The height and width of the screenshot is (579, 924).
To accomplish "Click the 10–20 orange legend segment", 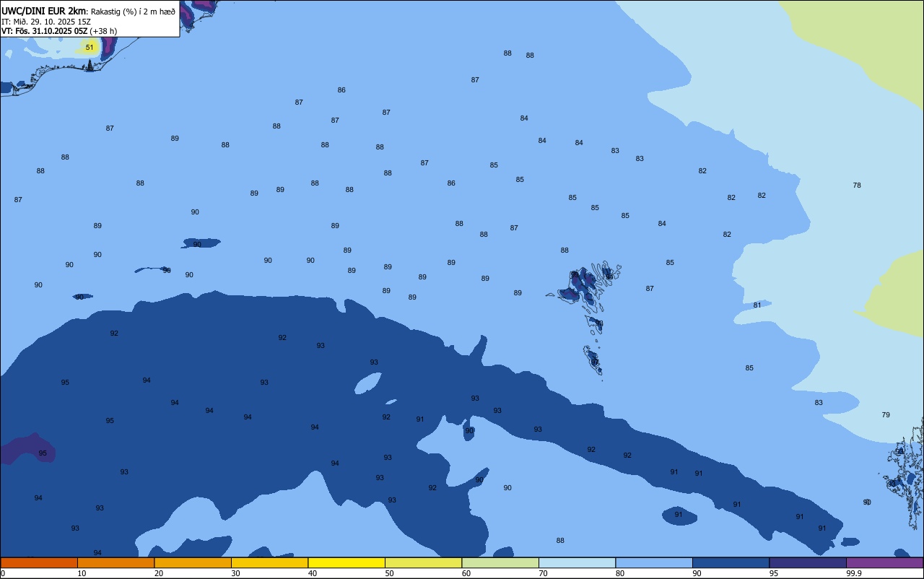I will tap(115, 562).
